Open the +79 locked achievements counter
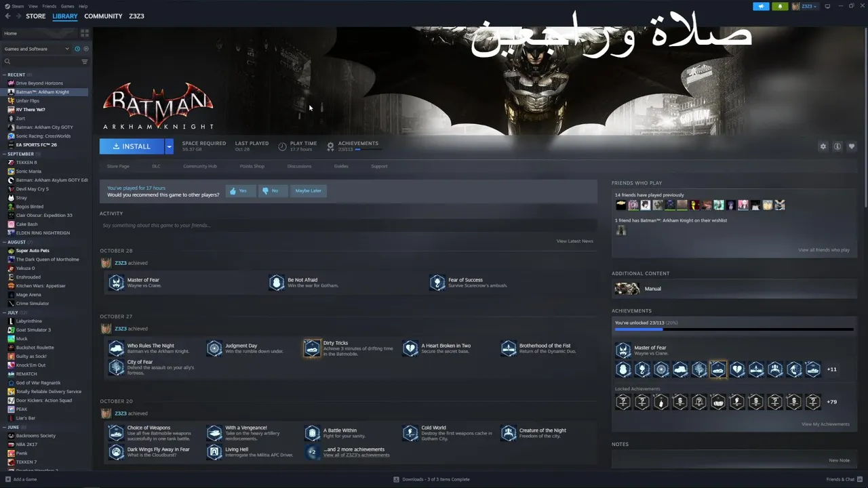The image size is (868, 488). point(831,402)
